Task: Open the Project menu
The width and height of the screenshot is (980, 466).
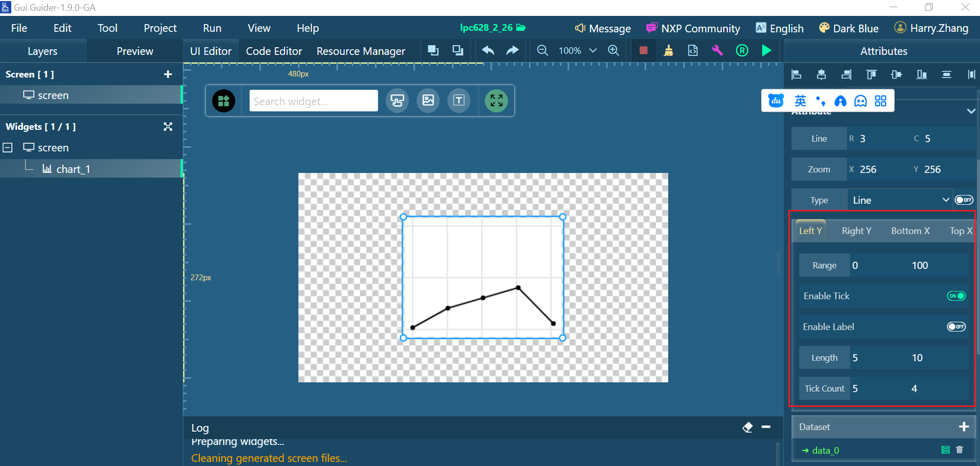Action: [x=160, y=28]
